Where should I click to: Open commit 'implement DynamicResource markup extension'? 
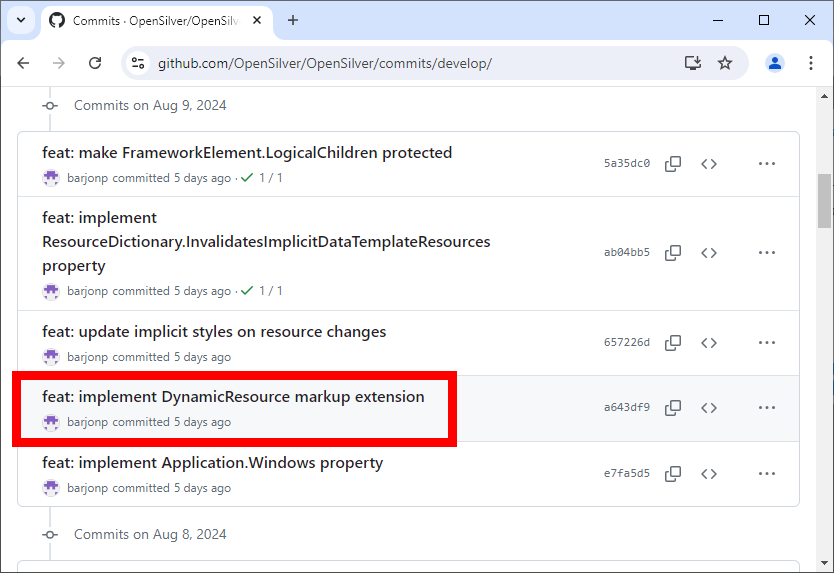tap(233, 397)
